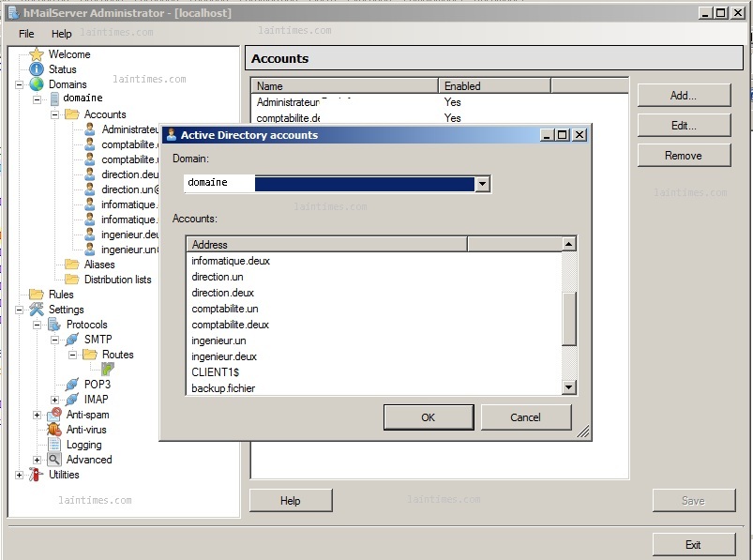Click the Advanced magnifier icon
This screenshot has width=753, height=560.
(x=54, y=459)
